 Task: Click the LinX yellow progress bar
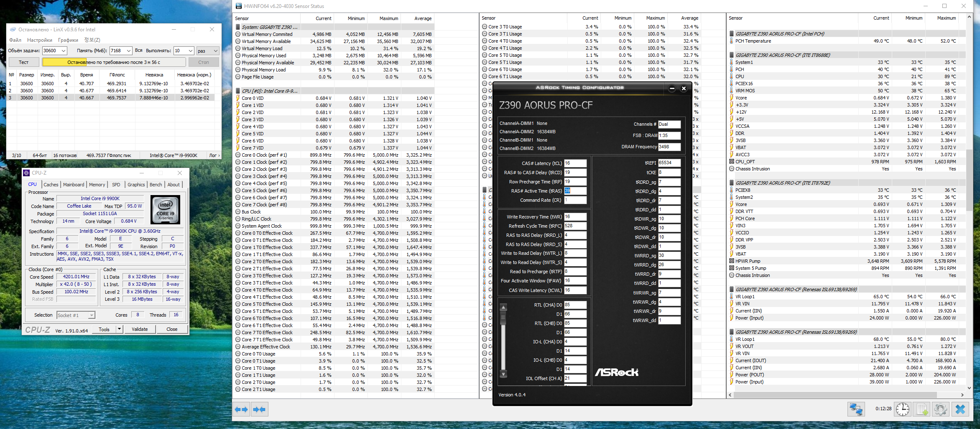(114, 62)
